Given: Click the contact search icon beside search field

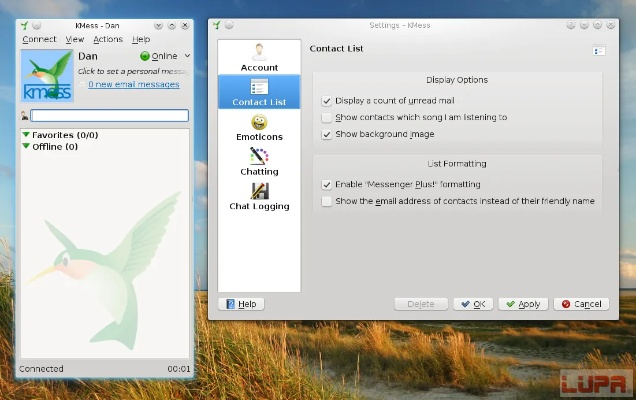Looking at the screenshot, I should pos(24,116).
